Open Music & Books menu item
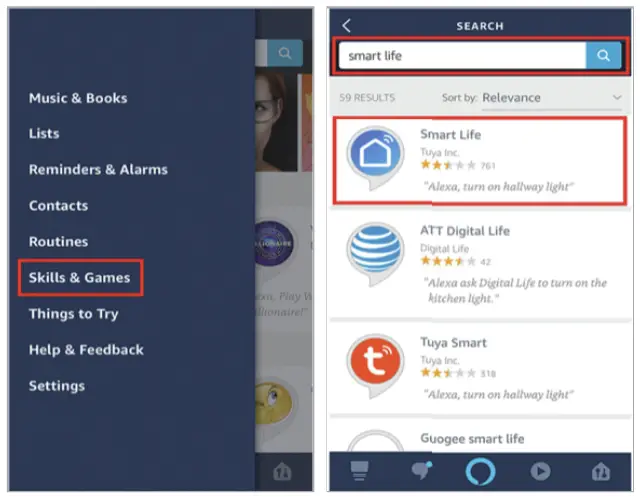Screen dimensions: 640x497 [78, 98]
